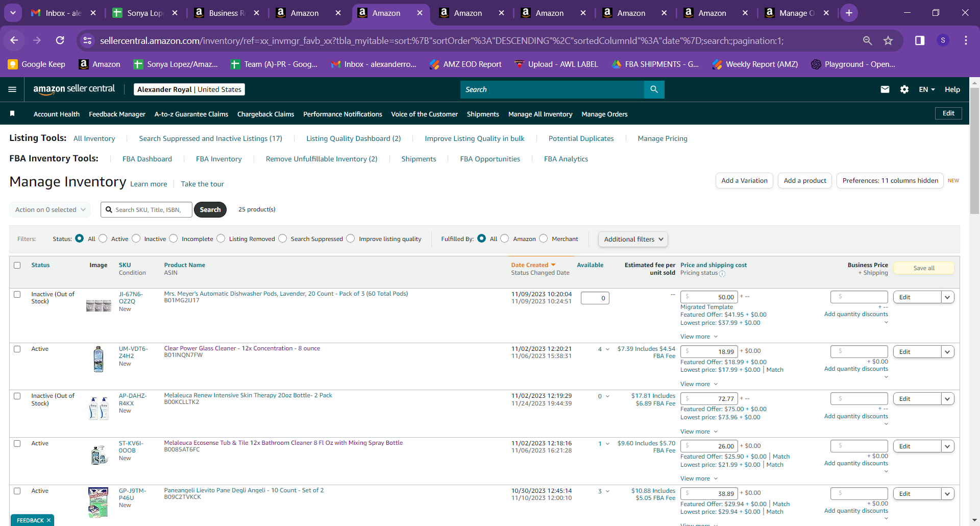Open the settings gear icon

(x=904, y=89)
